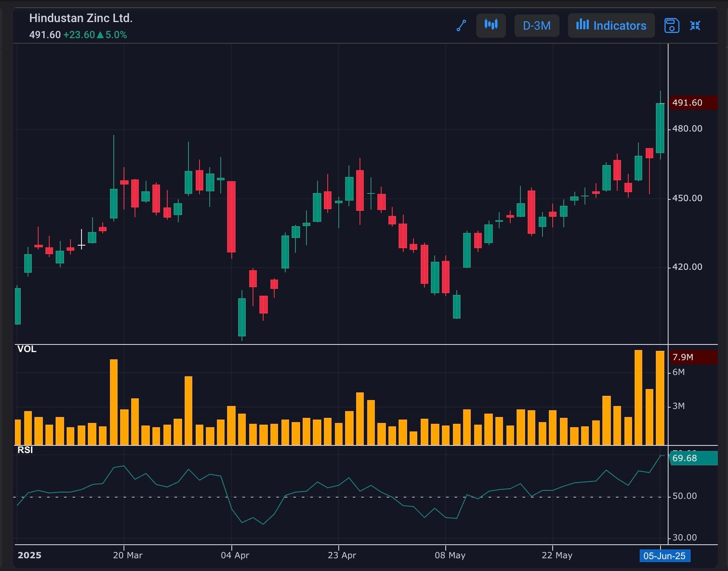Click the 04 Apr date label
Image resolution: width=728 pixels, height=571 pixels.
(x=235, y=555)
